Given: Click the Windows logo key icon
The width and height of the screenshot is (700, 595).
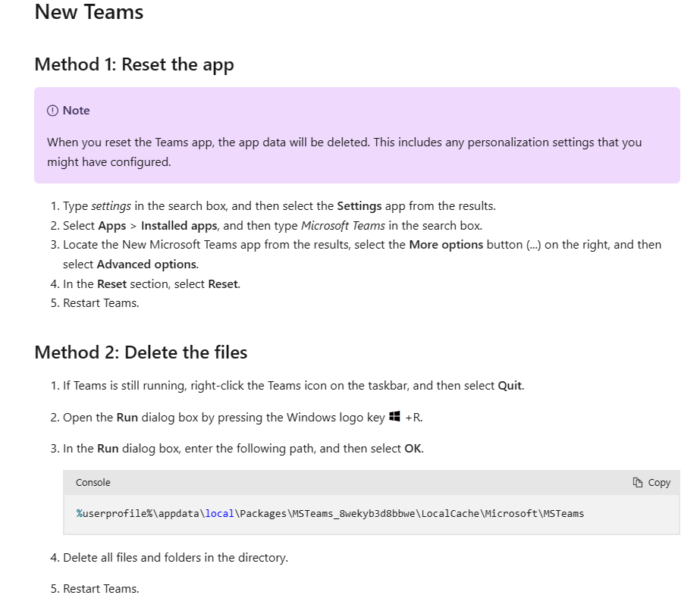Looking at the screenshot, I should [394, 416].
